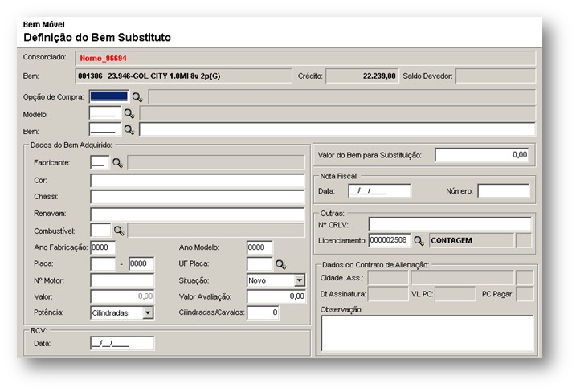The height and width of the screenshot is (392, 576).
Task: Click the Valor Avaliação field
Action: (276, 296)
